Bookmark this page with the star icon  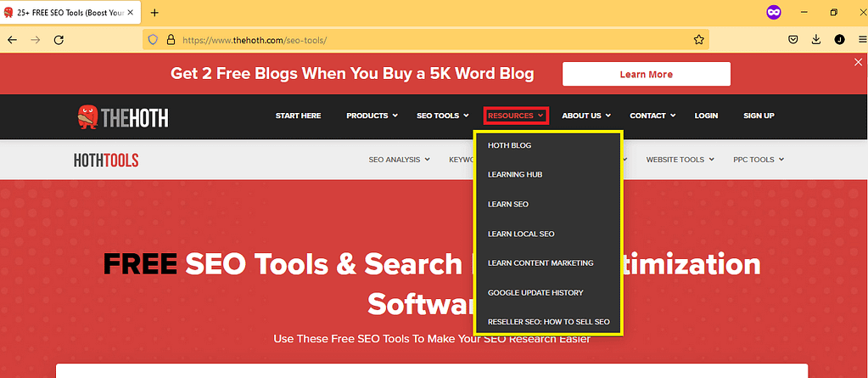(x=698, y=40)
